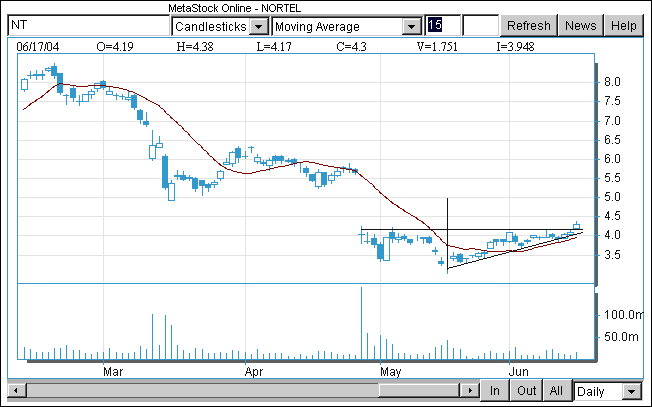
Task: Open the News button
Action: pos(580,26)
